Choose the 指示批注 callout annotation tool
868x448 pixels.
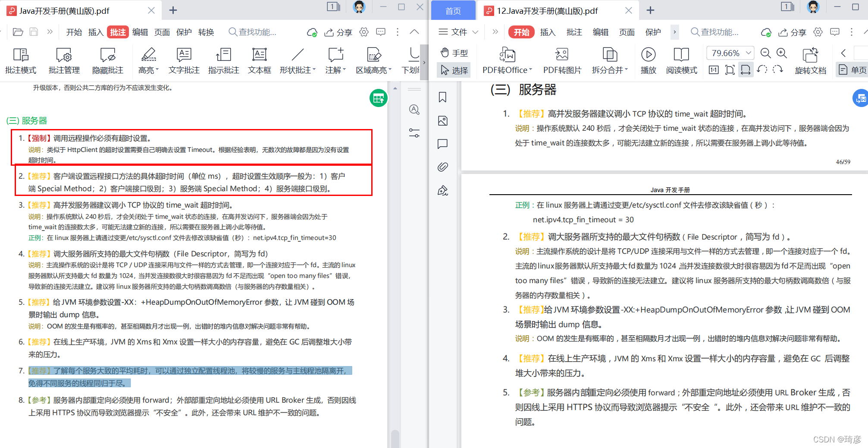[223, 61]
